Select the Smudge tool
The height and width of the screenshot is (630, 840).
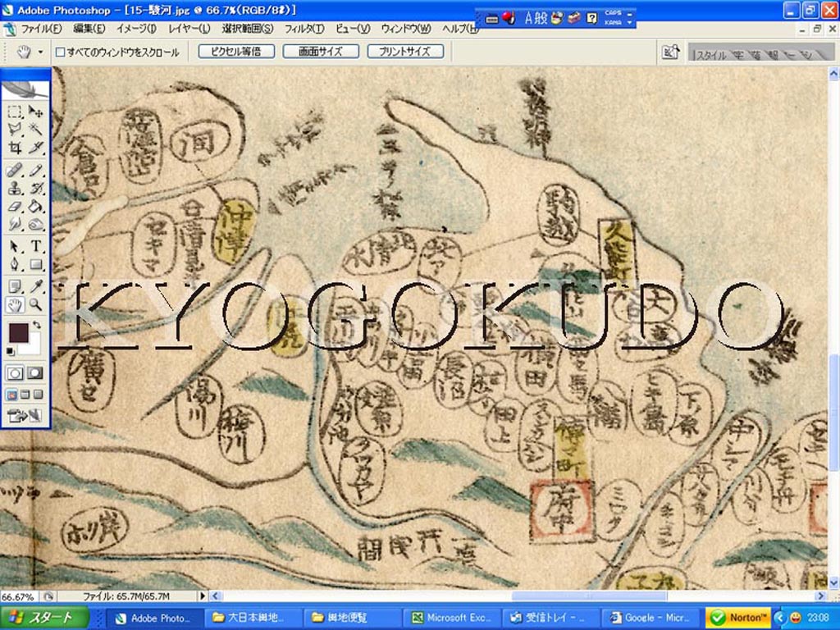[15, 224]
